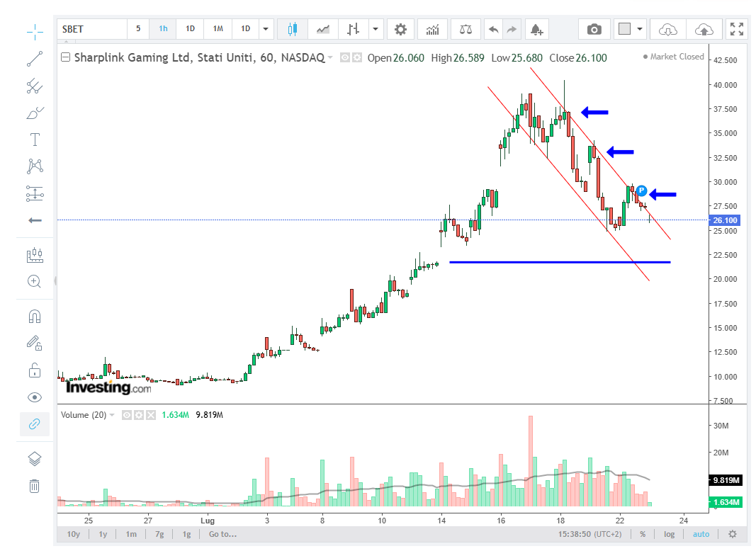Create an alert with bell icon
This screenshot has width=756, height=551.
click(536, 30)
